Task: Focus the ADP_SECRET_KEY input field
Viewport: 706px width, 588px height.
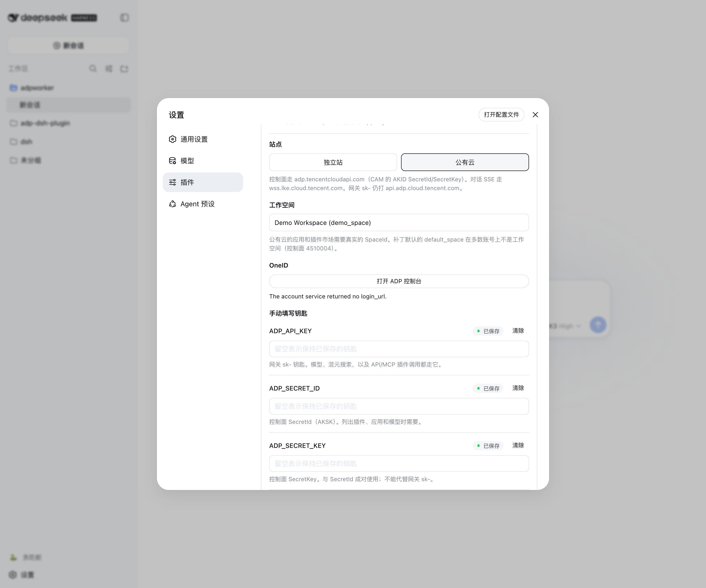Action: coord(399,464)
